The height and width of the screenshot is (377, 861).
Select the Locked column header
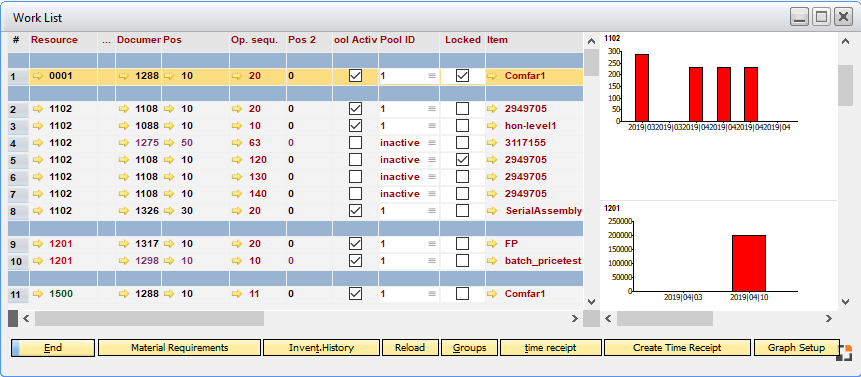[x=463, y=40]
